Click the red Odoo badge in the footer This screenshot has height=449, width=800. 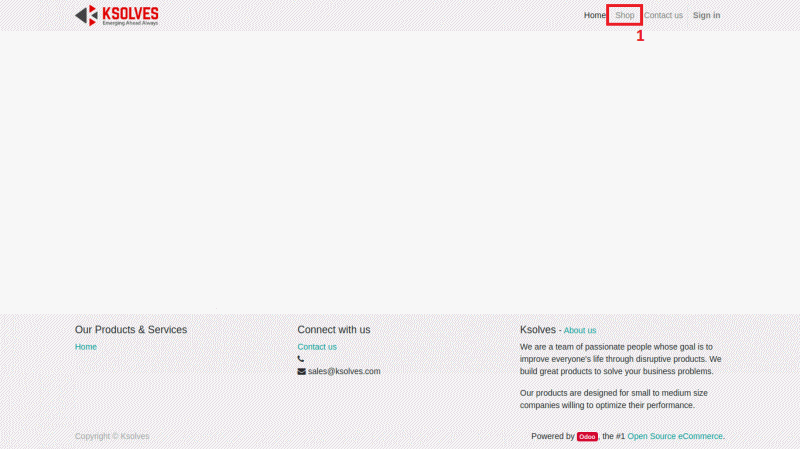click(587, 436)
